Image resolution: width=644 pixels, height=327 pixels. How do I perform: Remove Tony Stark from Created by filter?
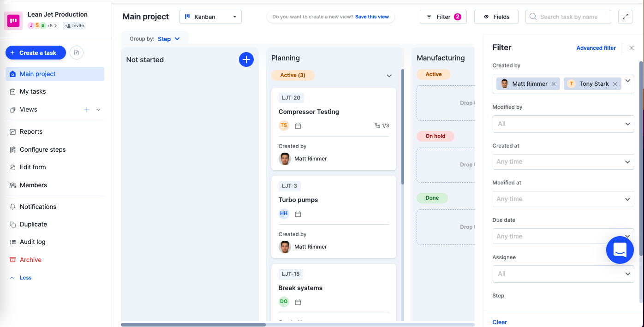click(x=615, y=84)
